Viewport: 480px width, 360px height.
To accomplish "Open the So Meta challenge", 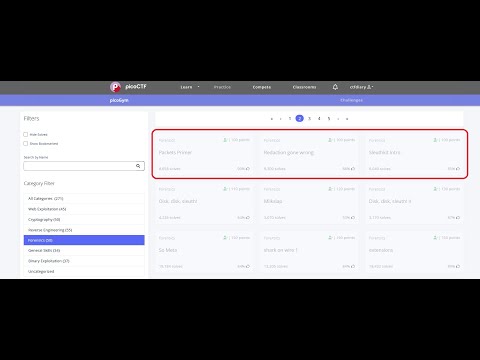I will (x=168, y=250).
